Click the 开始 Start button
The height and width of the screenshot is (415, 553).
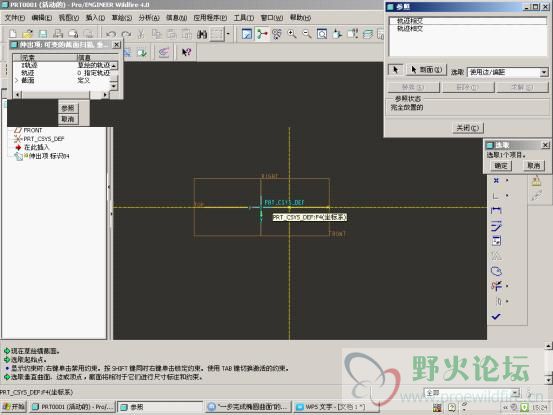coord(13,407)
